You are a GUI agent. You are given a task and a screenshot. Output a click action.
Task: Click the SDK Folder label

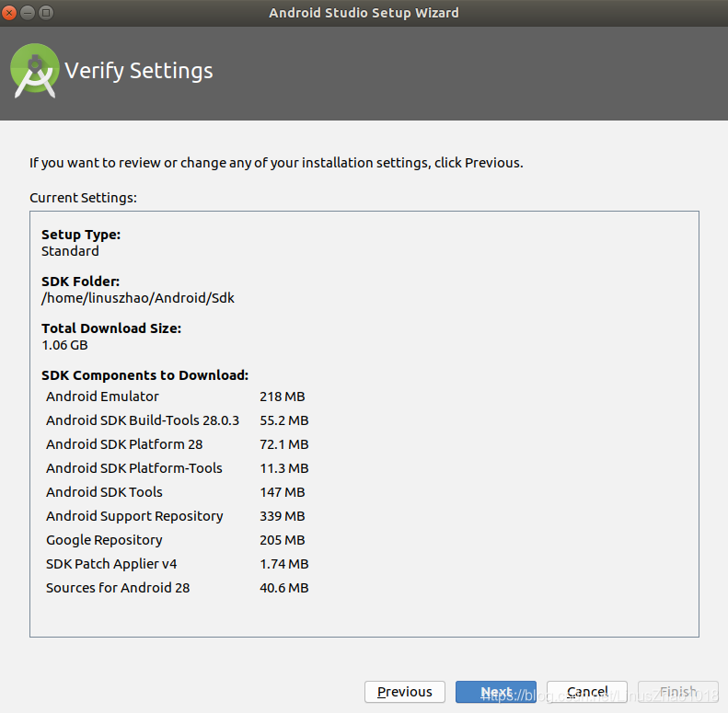point(80,282)
